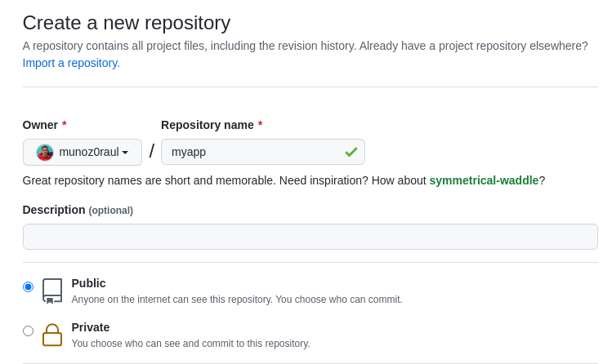Click the Private padlock icon
Image resolution: width=612 pixels, height=364 pixels.
(x=52, y=335)
